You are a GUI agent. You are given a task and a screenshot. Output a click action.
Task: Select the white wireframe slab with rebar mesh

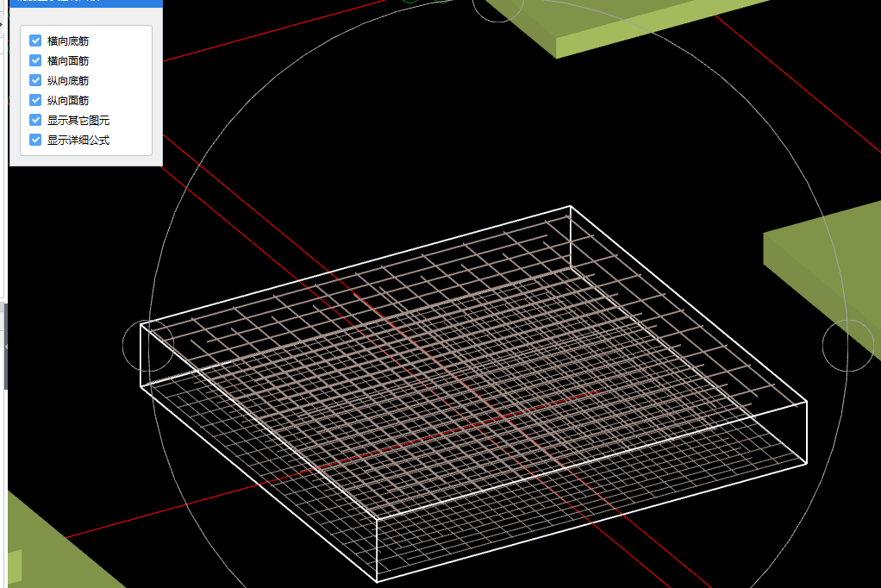(473, 393)
